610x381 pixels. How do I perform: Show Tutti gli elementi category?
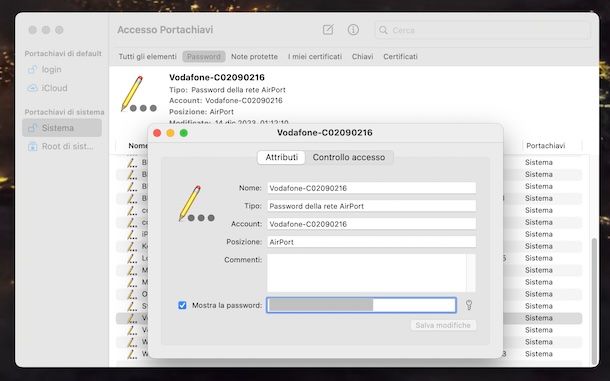(147, 56)
